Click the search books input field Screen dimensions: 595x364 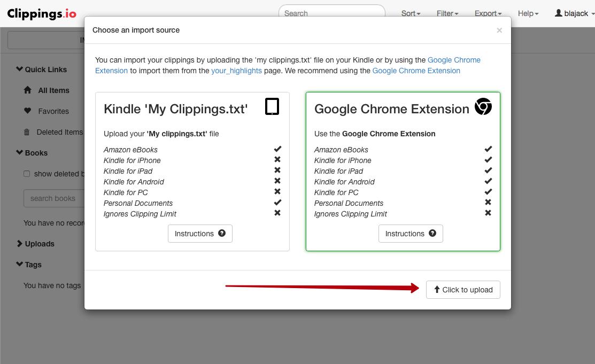click(53, 198)
